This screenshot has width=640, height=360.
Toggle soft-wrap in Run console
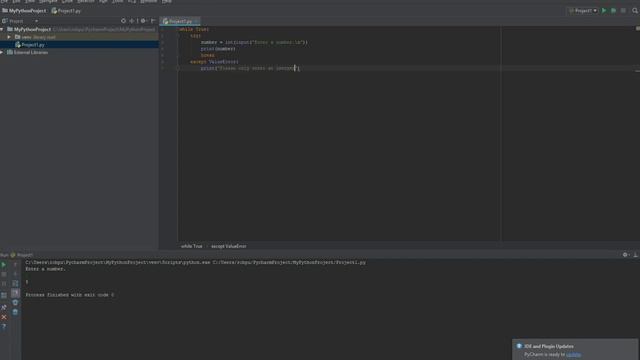15,284
